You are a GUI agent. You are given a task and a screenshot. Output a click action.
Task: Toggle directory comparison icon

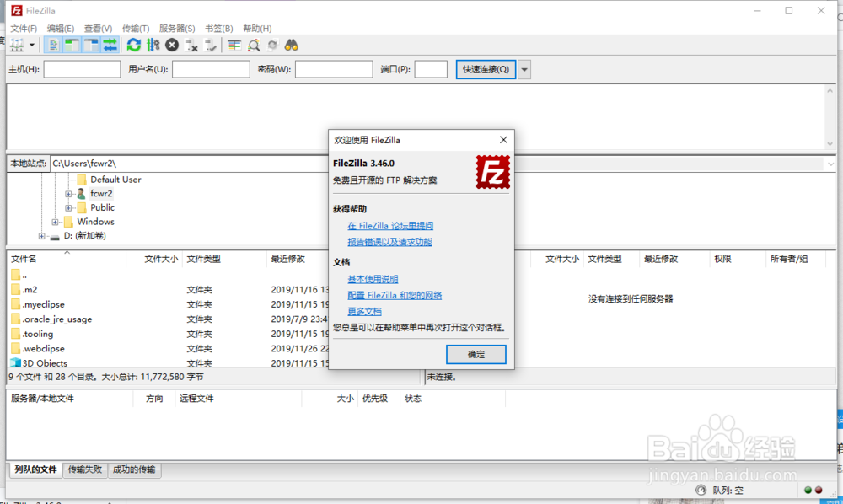point(254,46)
